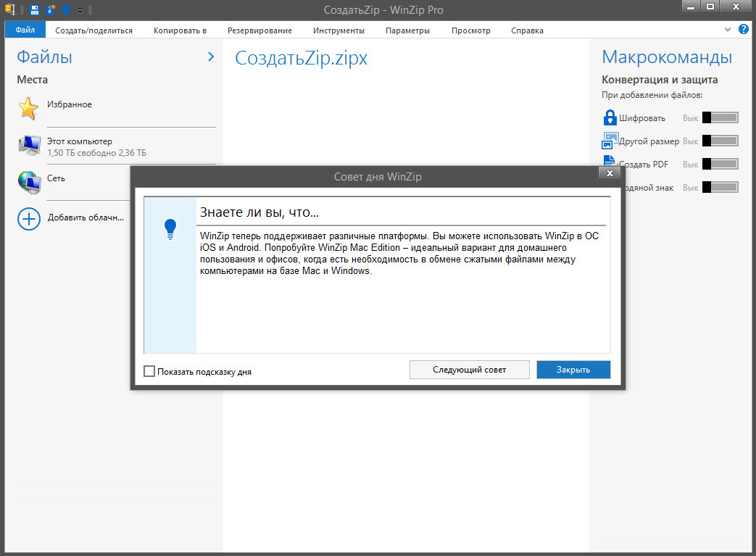Collapse the ribbon with the chevron arrow
The width and height of the screenshot is (756, 556).
pyautogui.click(x=728, y=30)
